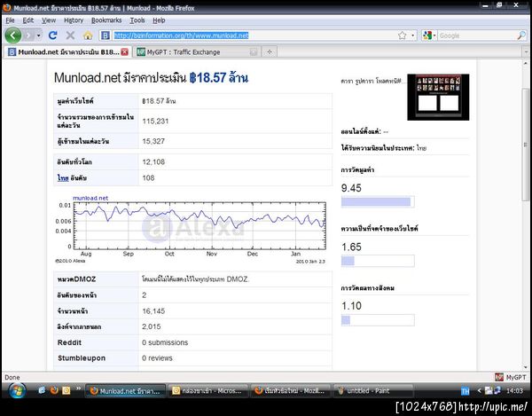Click the vertical page scrollbar
Screen dimensions: 532x416
pos(526,145)
